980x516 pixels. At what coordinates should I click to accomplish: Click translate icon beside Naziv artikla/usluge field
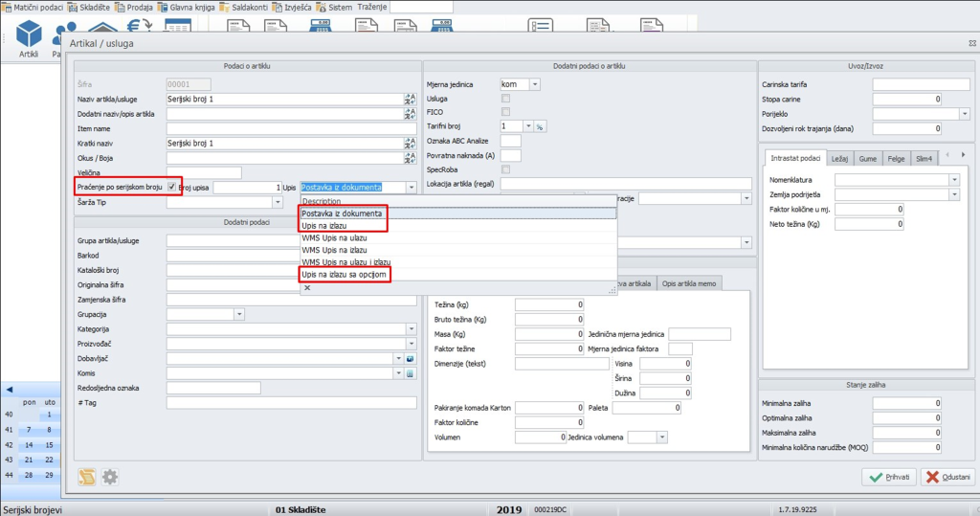[410, 99]
